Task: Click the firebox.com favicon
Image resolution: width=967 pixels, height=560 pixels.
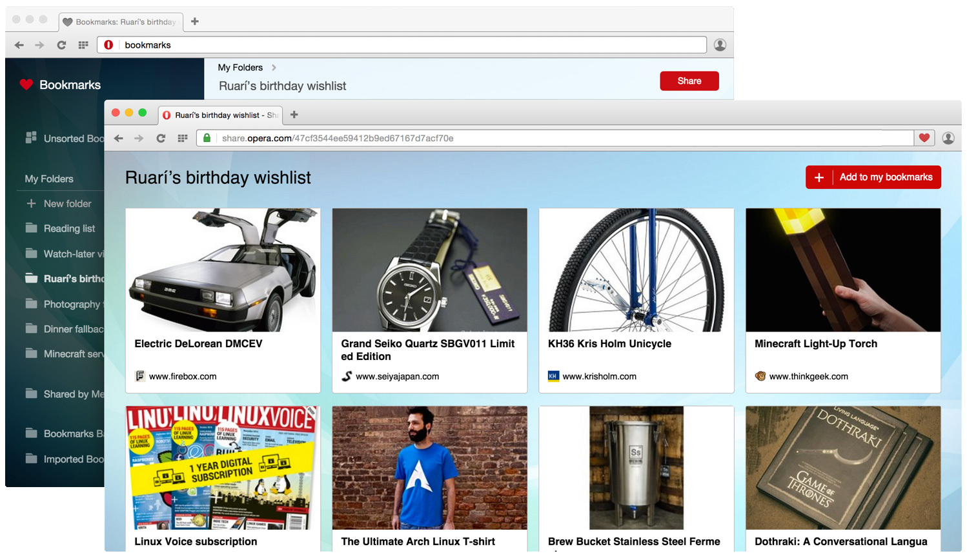Action: point(140,376)
